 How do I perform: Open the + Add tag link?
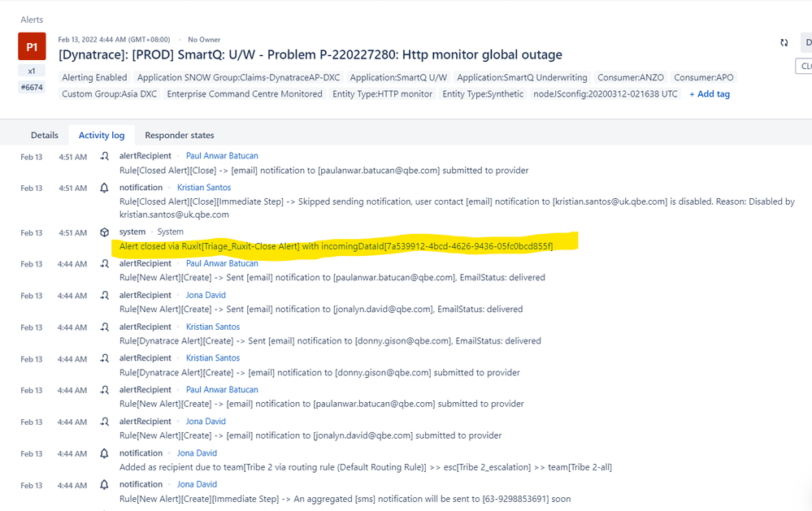tap(709, 93)
